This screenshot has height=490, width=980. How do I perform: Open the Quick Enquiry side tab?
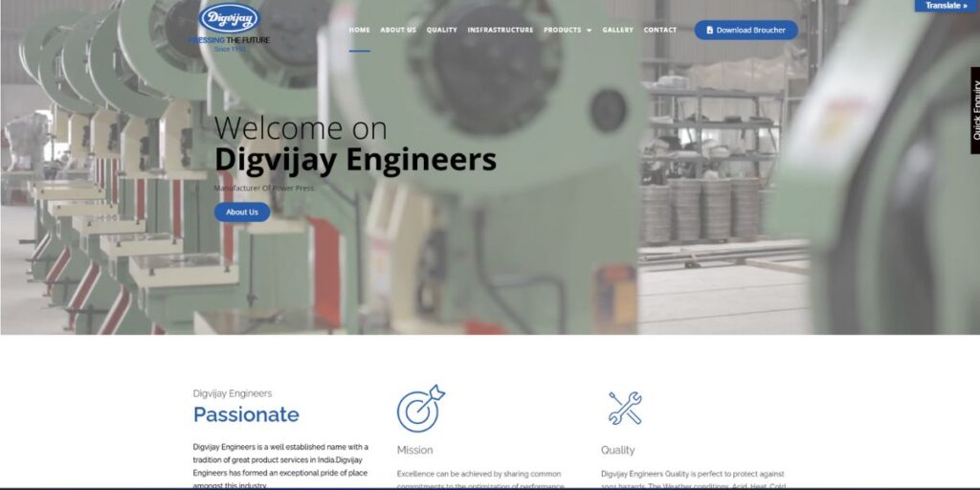click(975, 110)
